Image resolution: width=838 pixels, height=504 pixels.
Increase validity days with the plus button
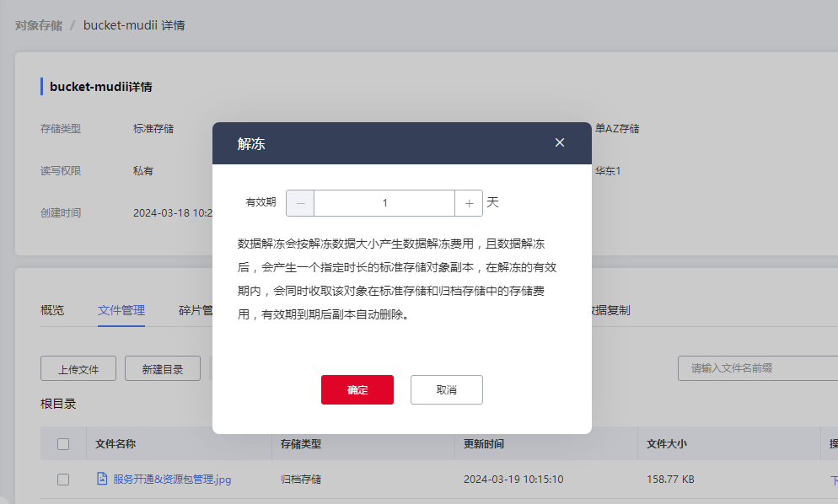[x=469, y=203]
